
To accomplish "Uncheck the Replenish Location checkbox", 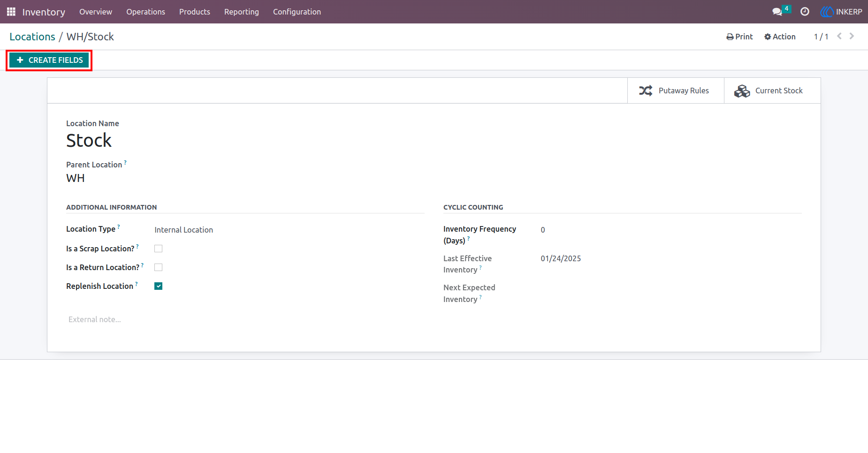I will (x=159, y=286).
